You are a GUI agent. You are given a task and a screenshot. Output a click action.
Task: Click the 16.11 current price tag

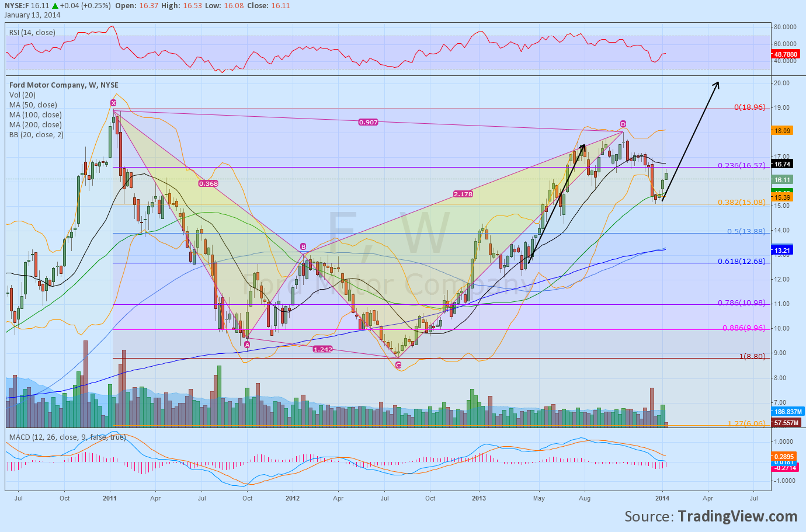pos(782,180)
